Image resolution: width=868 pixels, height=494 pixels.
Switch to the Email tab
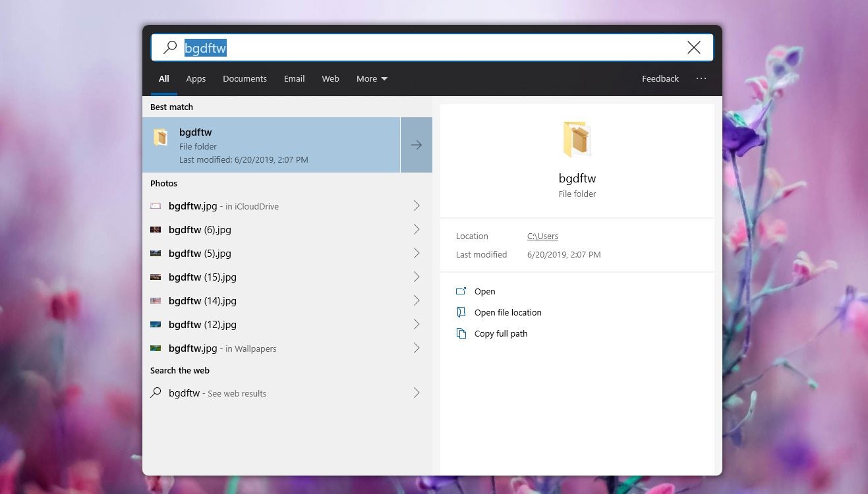(294, 78)
